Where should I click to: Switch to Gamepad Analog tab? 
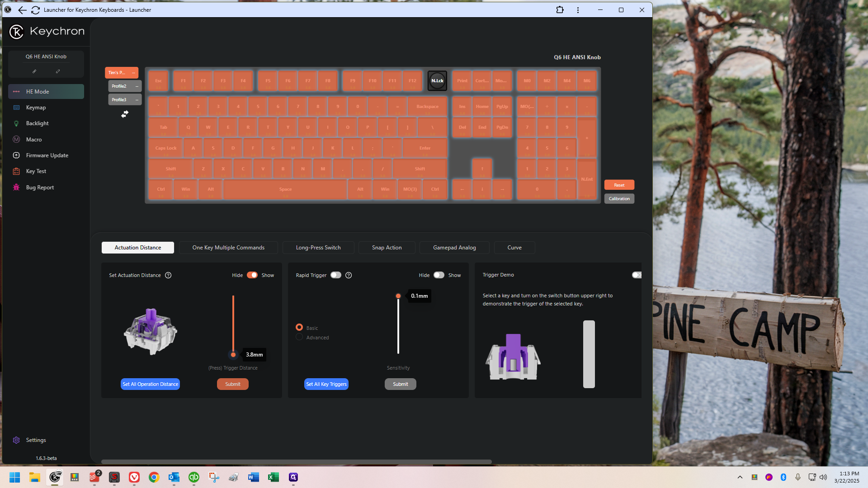coord(454,248)
